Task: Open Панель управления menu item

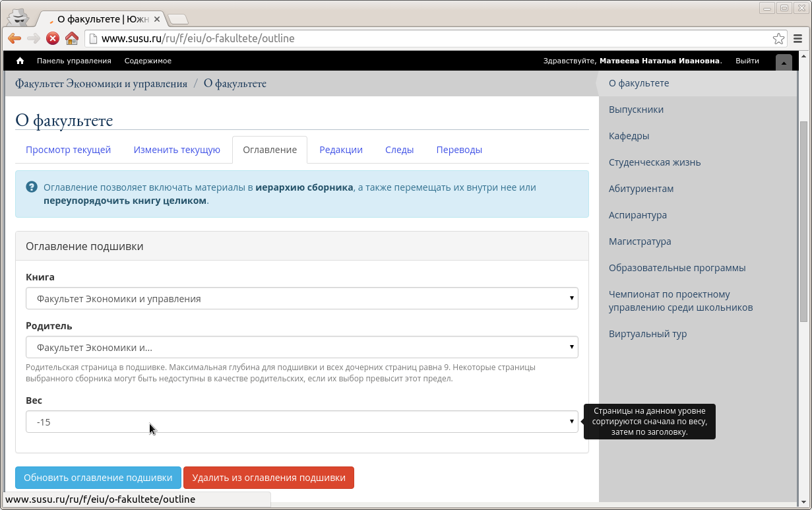Action: (74, 61)
